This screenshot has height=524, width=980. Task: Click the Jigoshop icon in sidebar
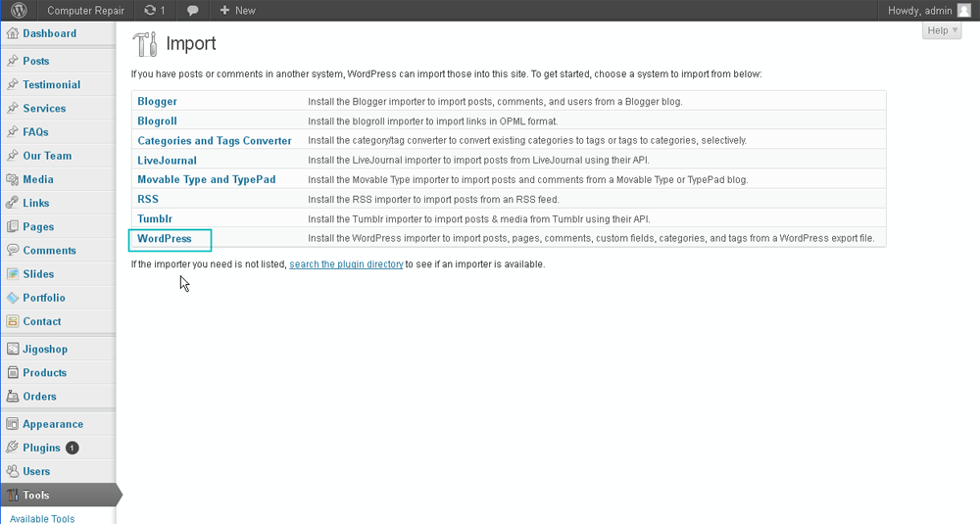click(13, 349)
